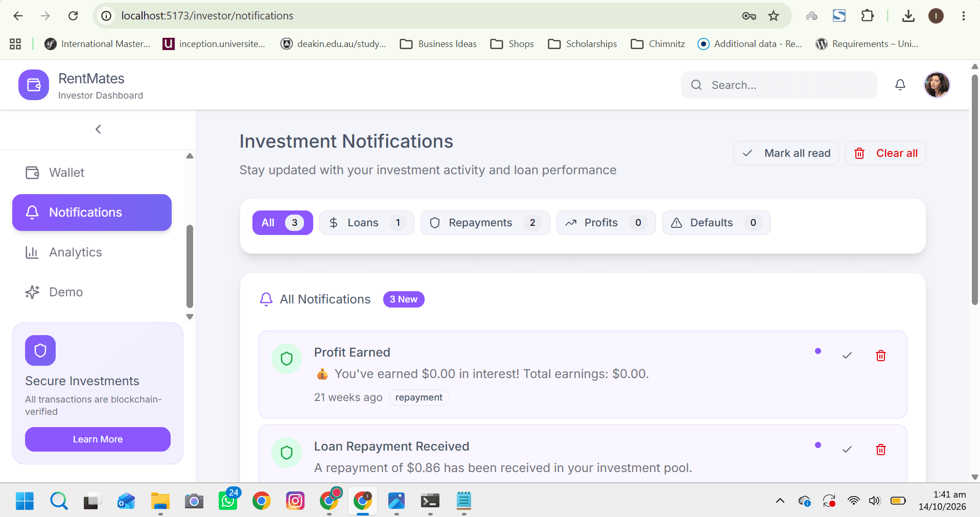Open the browser downloads icon
This screenshot has height=517, width=980.
click(908, 16)
